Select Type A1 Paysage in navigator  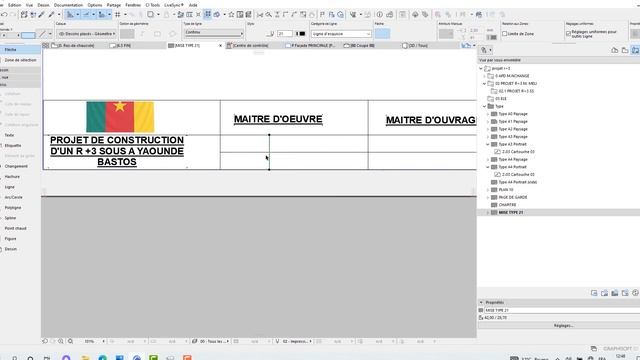coord(513,122)
